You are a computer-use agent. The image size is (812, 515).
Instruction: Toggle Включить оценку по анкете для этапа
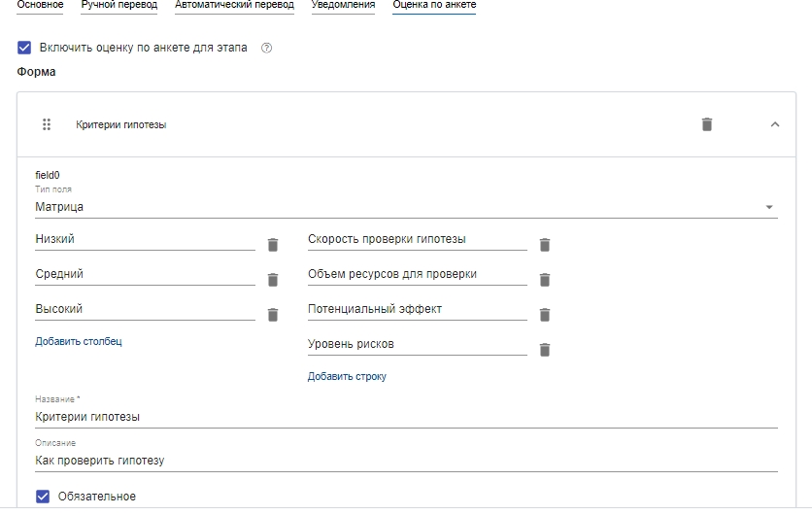point(24,48)
